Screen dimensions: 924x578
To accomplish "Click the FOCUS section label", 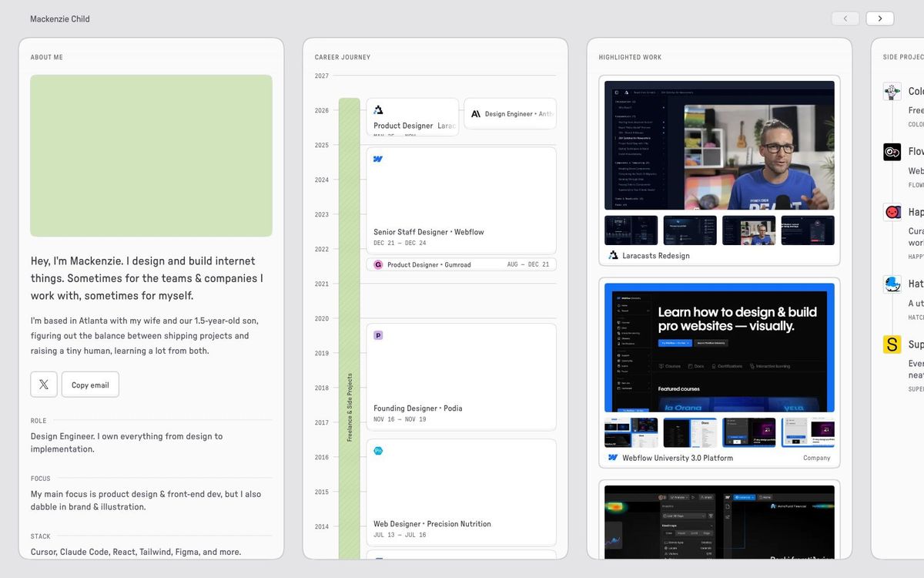I will coord(41,479).
